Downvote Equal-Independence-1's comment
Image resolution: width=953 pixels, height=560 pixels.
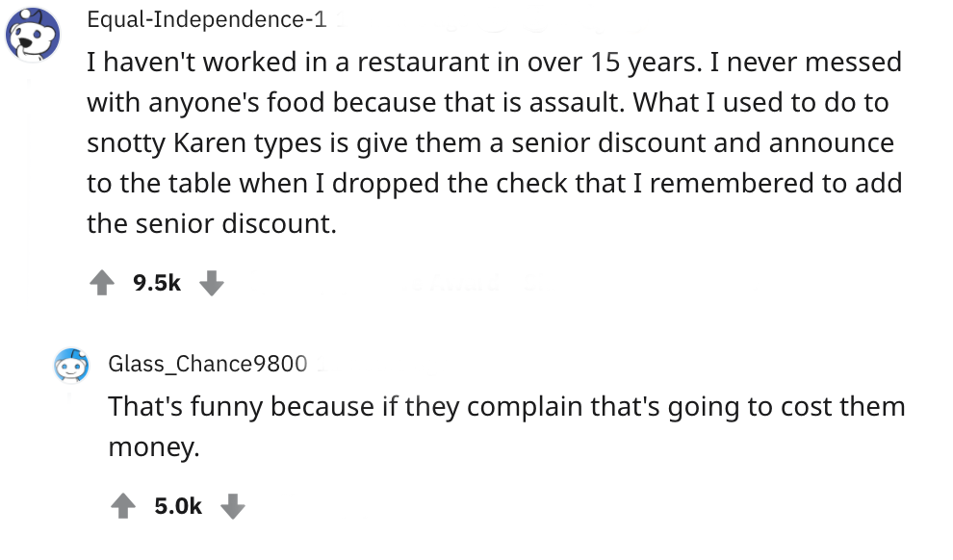click(x=211, y=283)
